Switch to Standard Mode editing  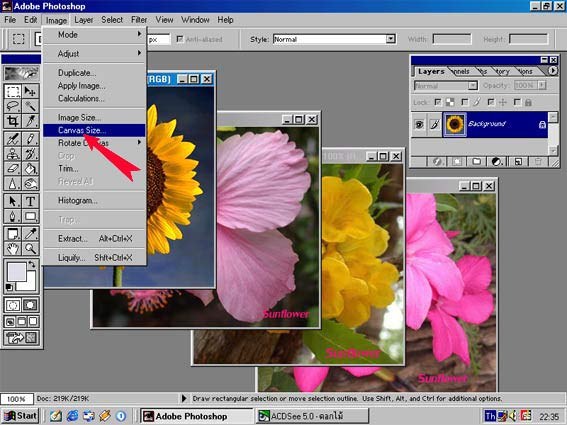pyautogui.click(x=13, y=305)
